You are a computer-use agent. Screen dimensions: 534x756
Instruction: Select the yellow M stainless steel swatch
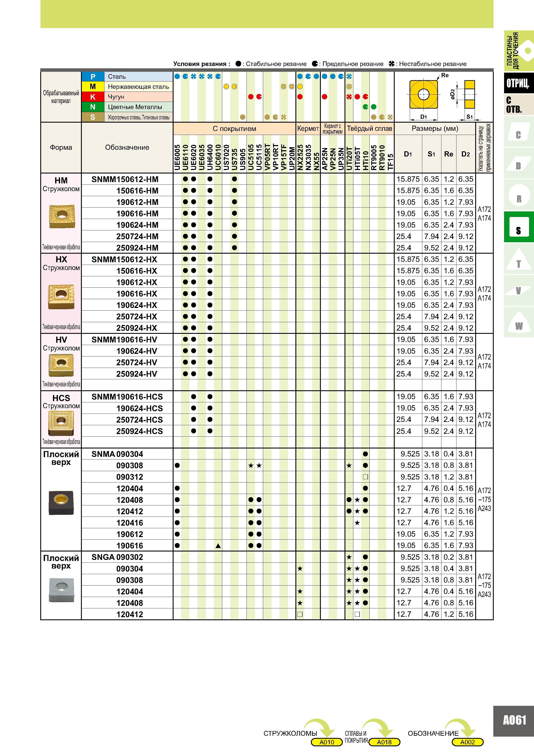coord(93,87)
